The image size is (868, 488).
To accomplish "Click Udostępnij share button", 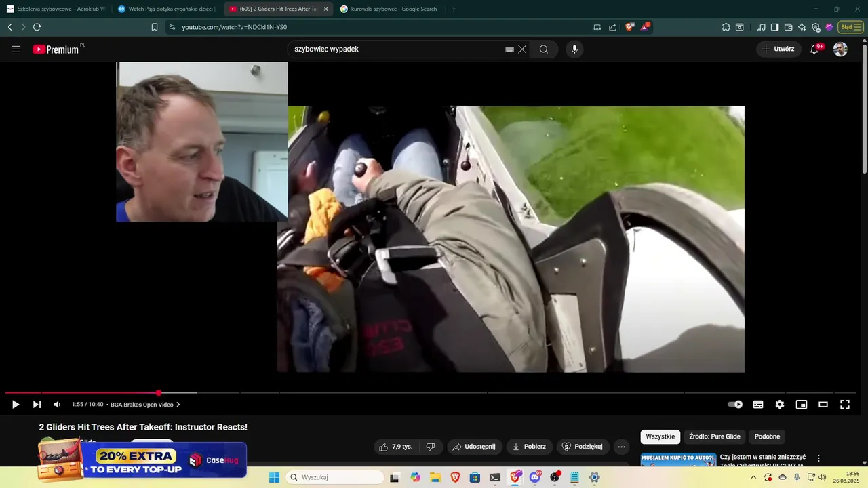I will tap(475, 447).
